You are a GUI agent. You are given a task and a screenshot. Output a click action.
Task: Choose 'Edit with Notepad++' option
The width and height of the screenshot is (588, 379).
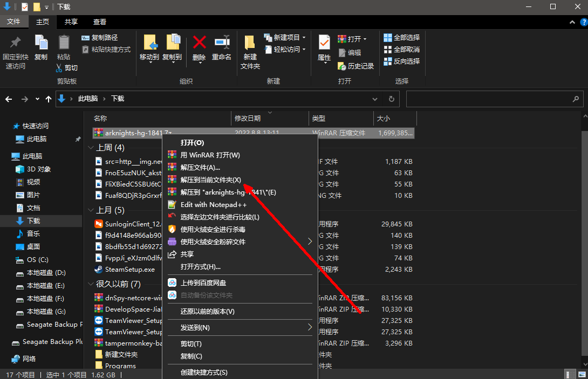pyautogui.click(x=214, y=204)
